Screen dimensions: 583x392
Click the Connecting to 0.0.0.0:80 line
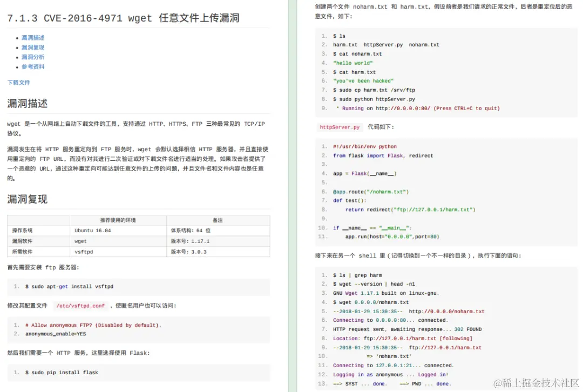[x=390, y=320]
